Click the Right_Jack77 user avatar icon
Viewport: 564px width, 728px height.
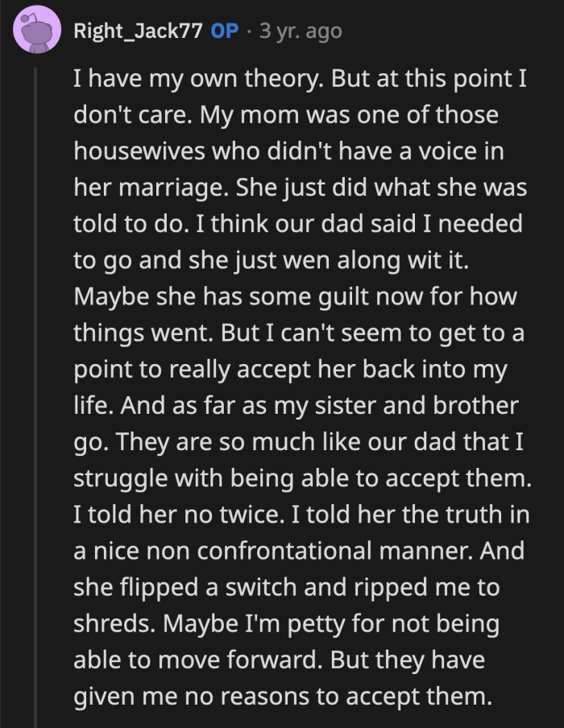pos(37,32)
